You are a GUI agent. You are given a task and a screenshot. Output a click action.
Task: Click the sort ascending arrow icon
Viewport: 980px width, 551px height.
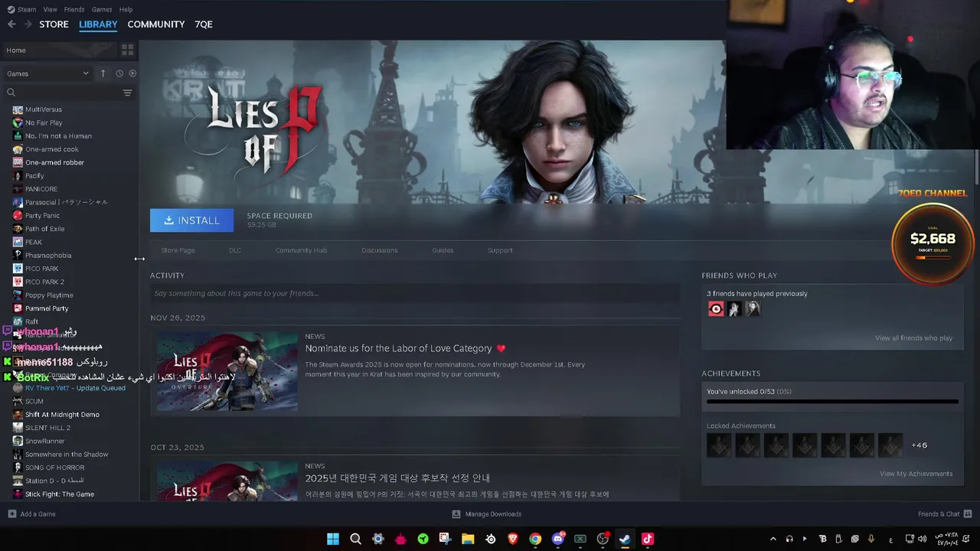(103, 73)
